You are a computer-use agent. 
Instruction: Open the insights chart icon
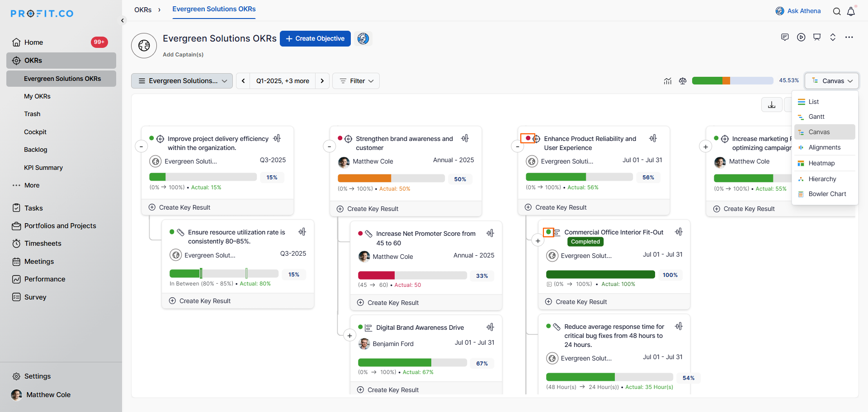[x=668, y=81]
